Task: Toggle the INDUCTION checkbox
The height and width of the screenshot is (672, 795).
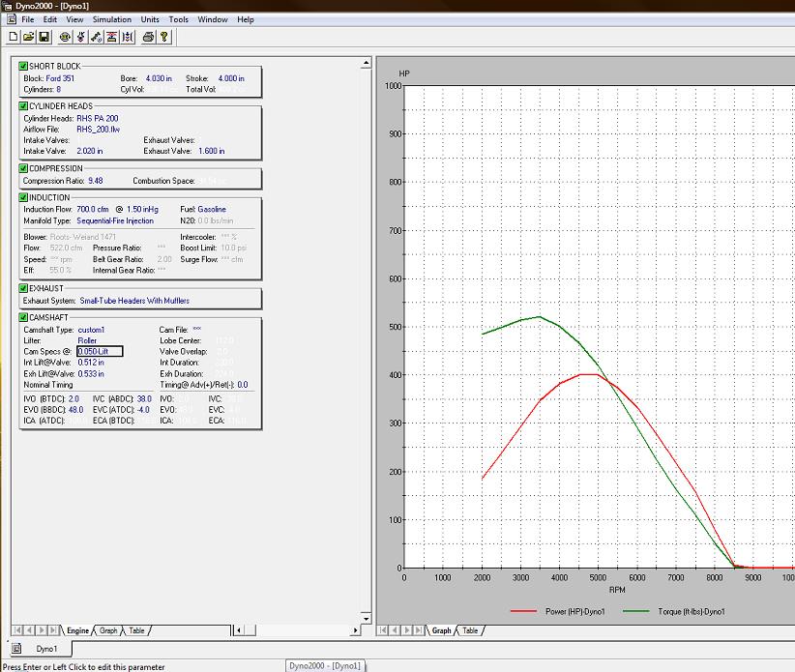Action: click(x=23, y=197)
